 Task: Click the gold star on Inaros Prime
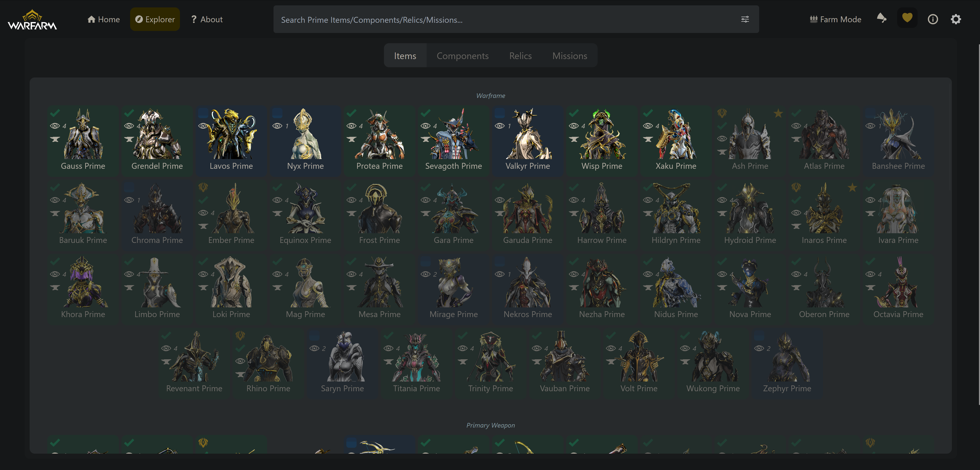pyautogui.click(x=852, y=187)
